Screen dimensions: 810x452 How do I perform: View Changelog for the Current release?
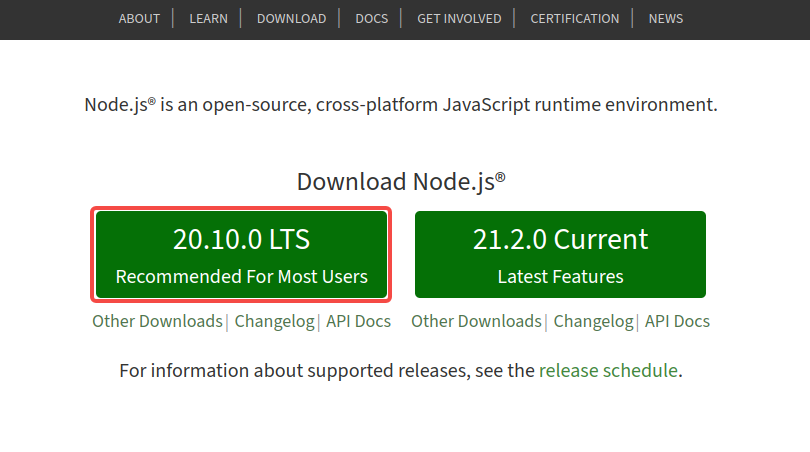593,321
